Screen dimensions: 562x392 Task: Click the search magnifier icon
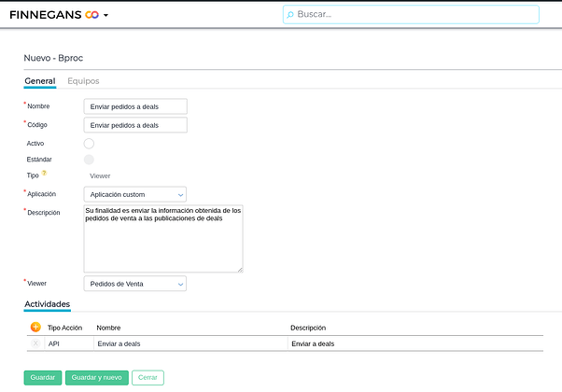coord(290,14)
